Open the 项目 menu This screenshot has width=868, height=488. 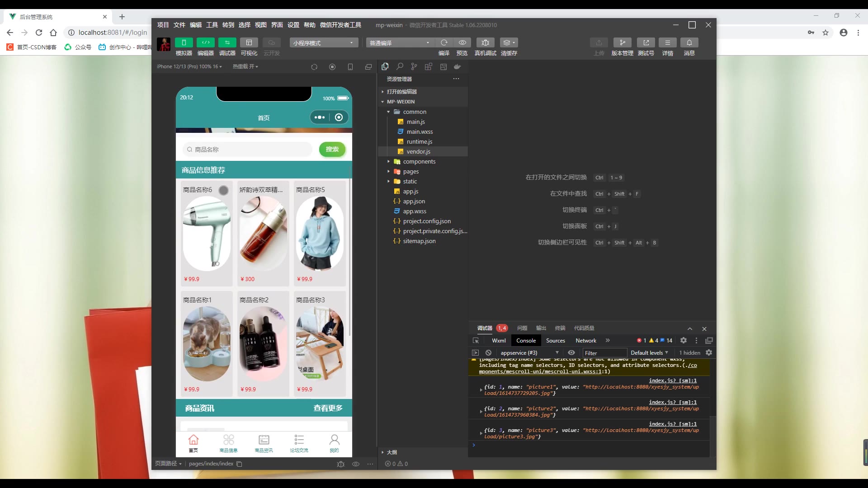(163, 25)
